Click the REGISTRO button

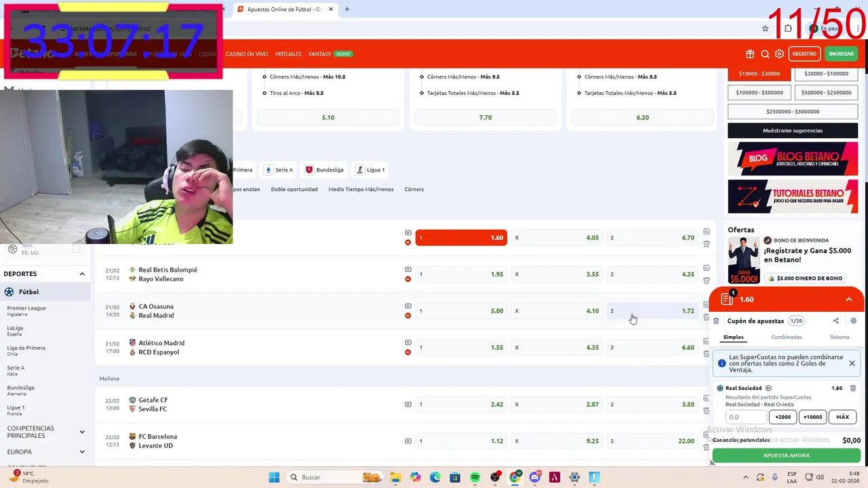click(804, 54)
